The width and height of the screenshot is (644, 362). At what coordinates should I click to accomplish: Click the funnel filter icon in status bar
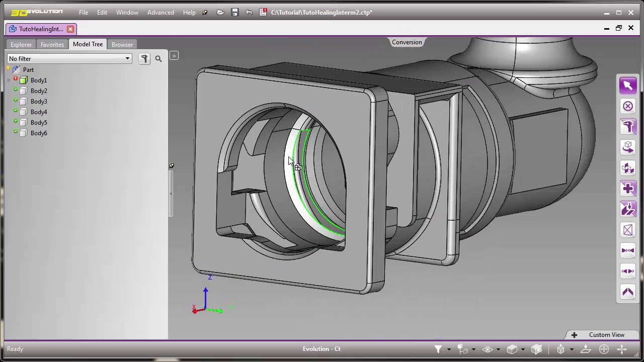[438, 349]
